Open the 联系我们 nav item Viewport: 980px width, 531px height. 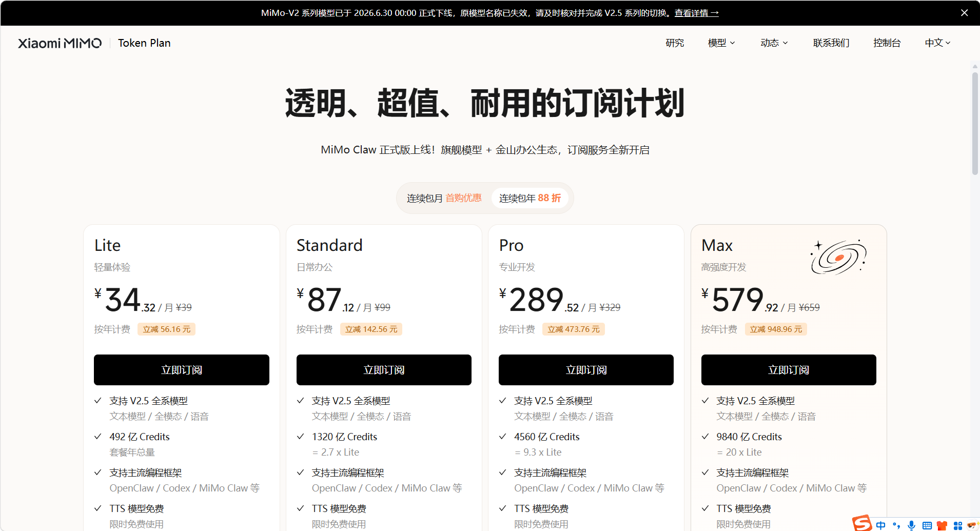pyautogui.click(x=831, y=43)
